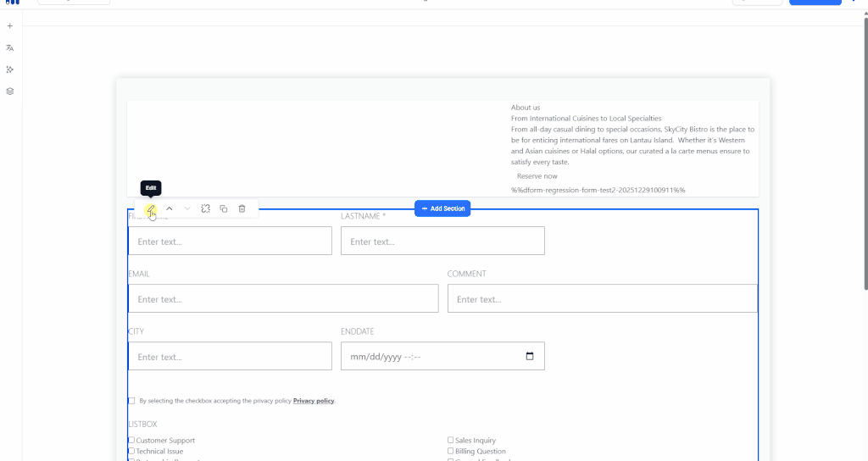868x461 pixels.
Task: Check the Sales Inquiry option
Action: 450,440
